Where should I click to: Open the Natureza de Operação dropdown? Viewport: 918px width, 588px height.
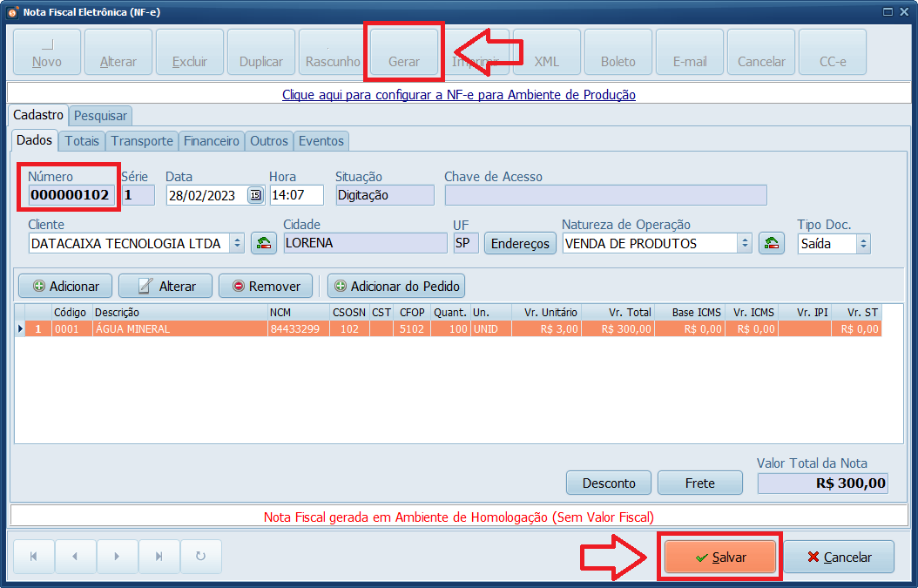tap(746, 243)
